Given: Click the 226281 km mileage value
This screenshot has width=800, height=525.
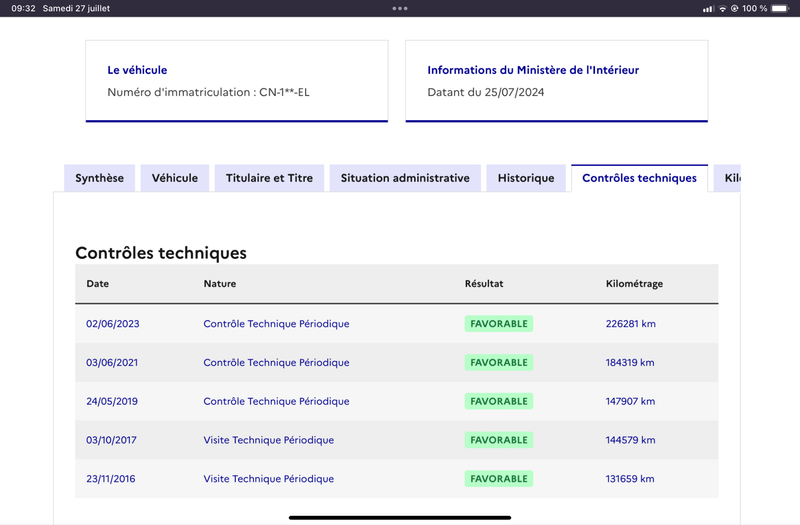Looking at the screenshot, I should coord(631,324).
